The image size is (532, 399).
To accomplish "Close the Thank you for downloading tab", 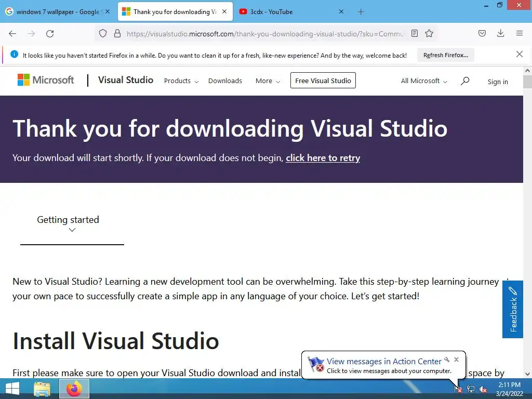I will point(224,11).
